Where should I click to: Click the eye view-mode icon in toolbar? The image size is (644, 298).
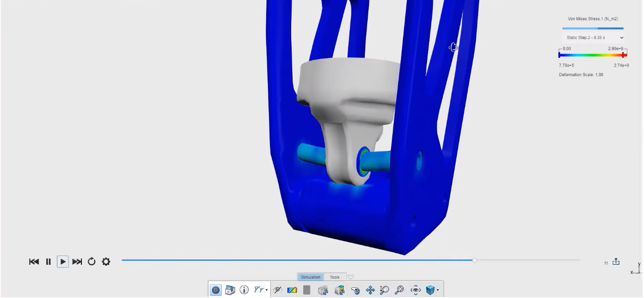416,290
